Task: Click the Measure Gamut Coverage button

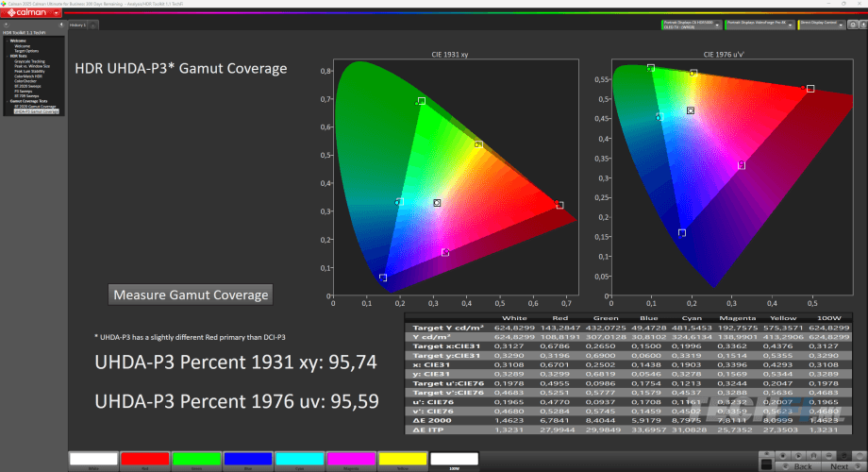Action: pos(192,295)
